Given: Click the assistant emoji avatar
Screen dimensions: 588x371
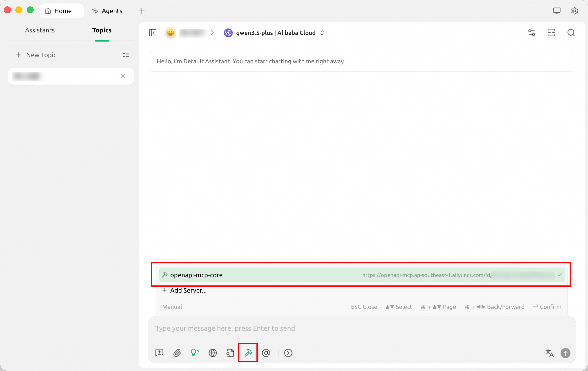Looking at the screenshot, I should [x=170, y=33].
